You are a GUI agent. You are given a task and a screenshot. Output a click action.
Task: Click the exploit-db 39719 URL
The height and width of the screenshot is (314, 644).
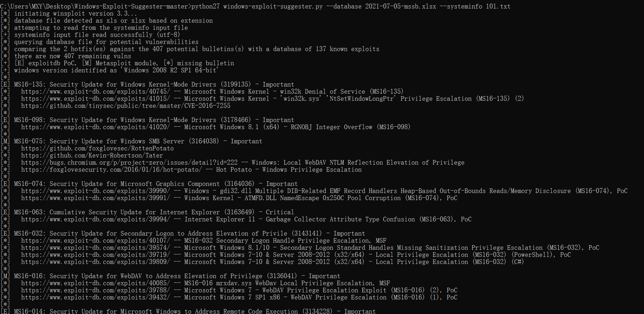coord(95,255)
